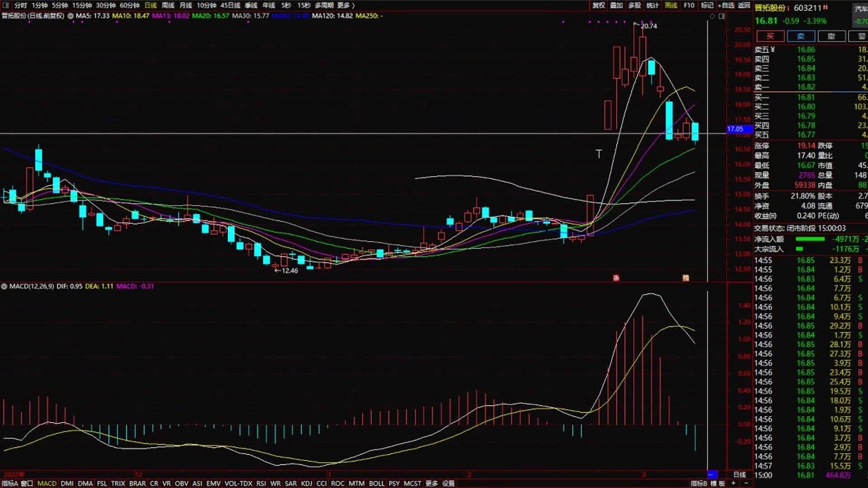The width and height of the screenshot is (868, 488).
Task: Switch to 分时 intraday view
Action: click(20, 5)
